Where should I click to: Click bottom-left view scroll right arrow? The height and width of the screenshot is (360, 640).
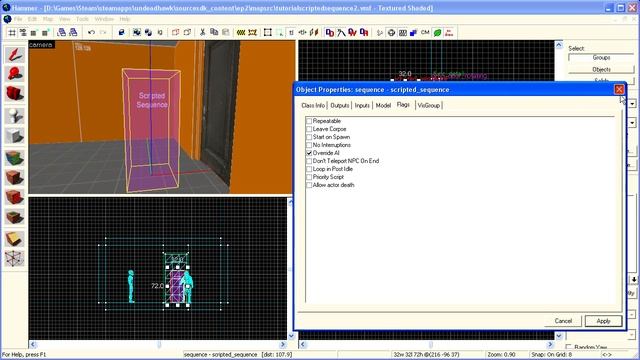click(x=283, y=344)
